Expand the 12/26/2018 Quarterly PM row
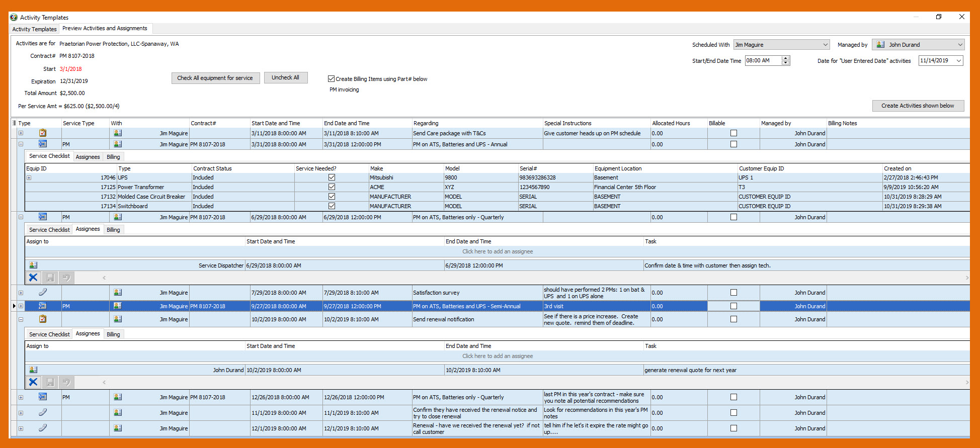 point(21,397)
